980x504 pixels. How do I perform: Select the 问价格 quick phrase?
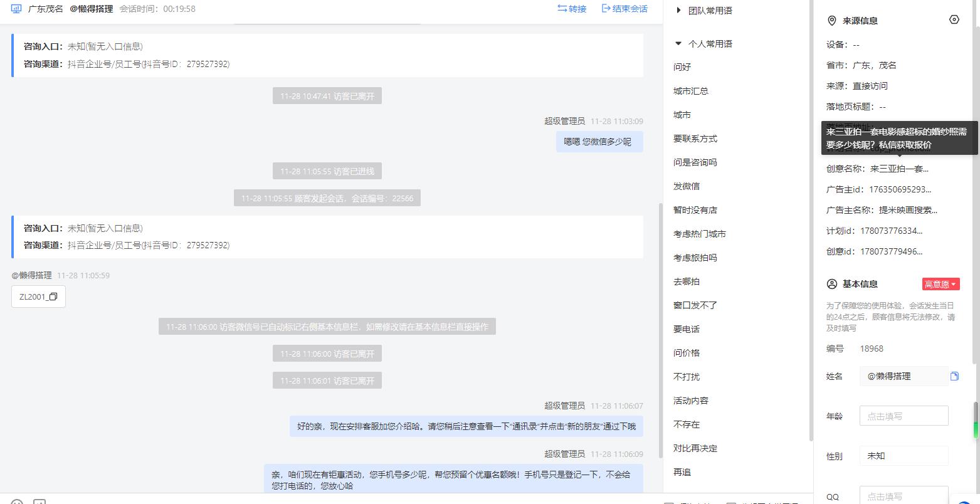pos(687,353)
